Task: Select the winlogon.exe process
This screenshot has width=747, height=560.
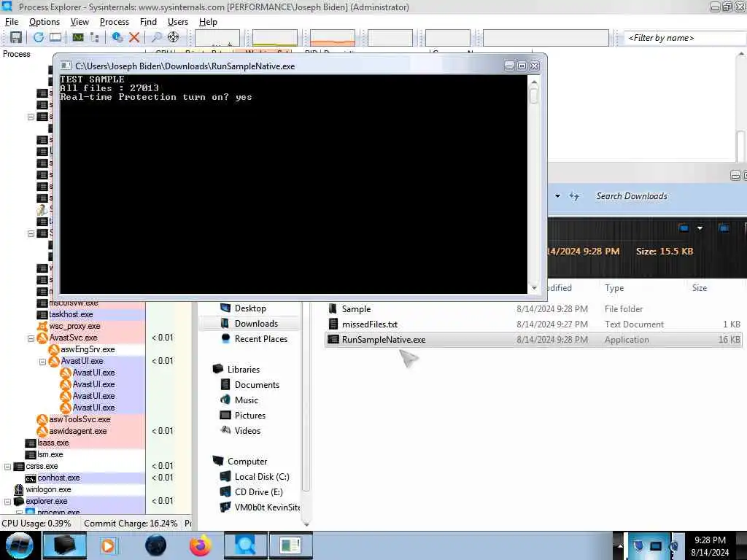Action: tap(48, 489)
